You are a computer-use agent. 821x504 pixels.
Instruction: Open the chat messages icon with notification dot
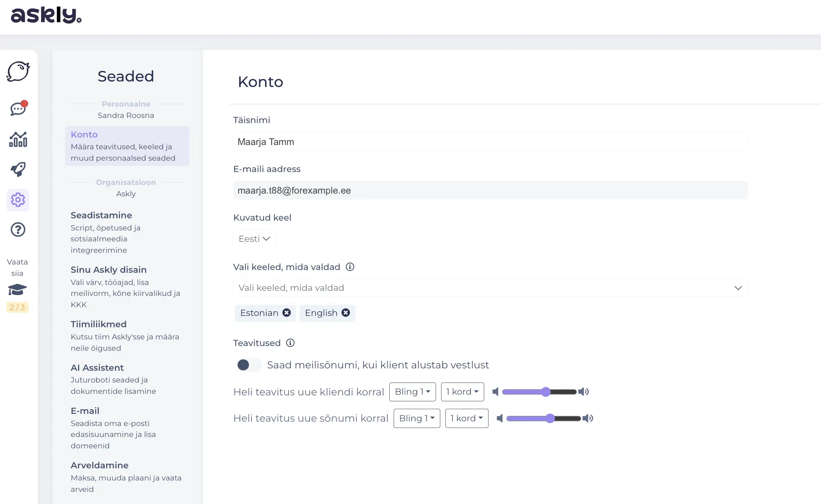[x=18, y=109]
